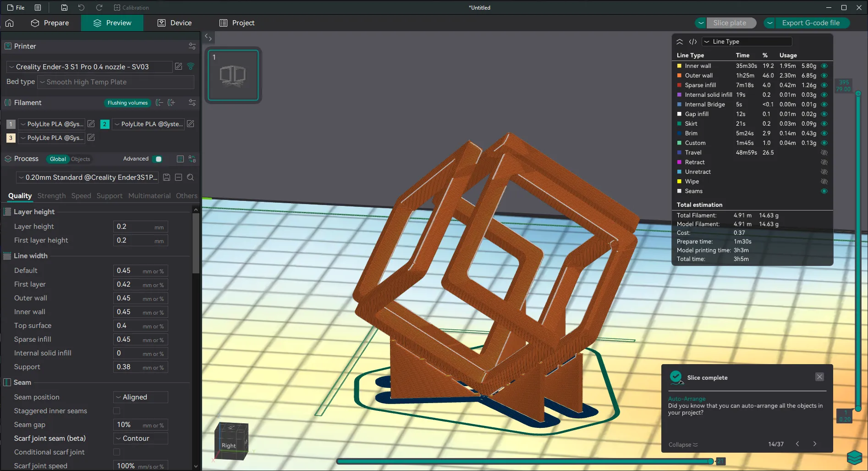
Task: Hide Inner wall lines in preview
Action: pos(824,66)
